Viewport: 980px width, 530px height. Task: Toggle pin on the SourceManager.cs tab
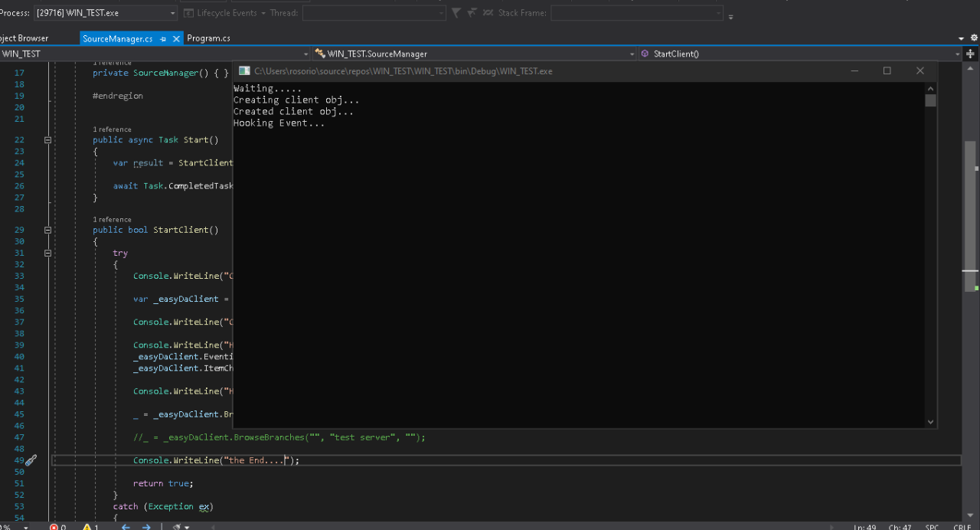coord(163,38)
